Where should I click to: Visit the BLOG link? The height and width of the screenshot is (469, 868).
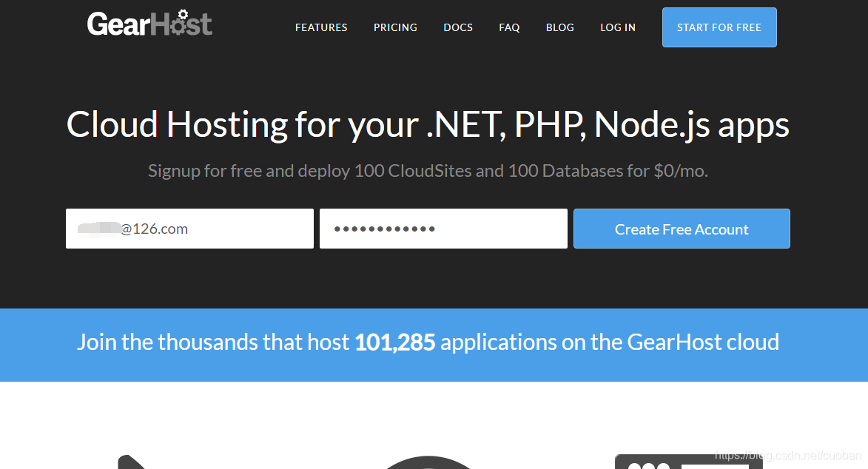coord(559,27)
